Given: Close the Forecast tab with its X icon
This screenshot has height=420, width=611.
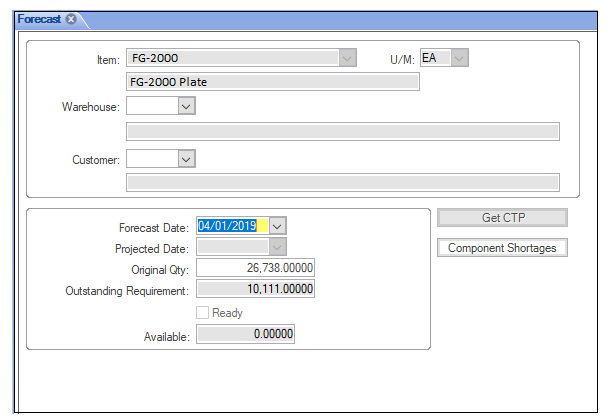Looking at the screenshot, I should pos(71,19).
